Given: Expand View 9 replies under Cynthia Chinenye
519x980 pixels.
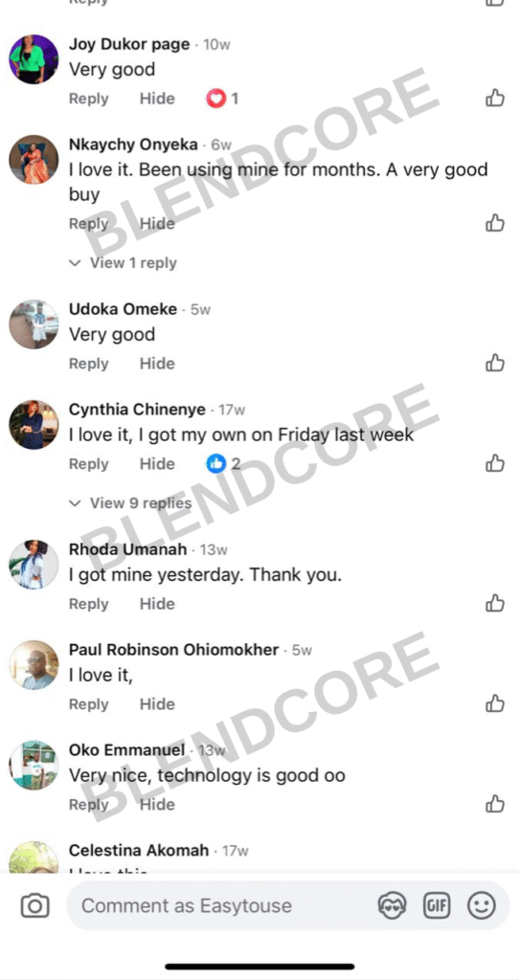Looking at the screenshot, I should pyautogui.click(x=130, y=503).
